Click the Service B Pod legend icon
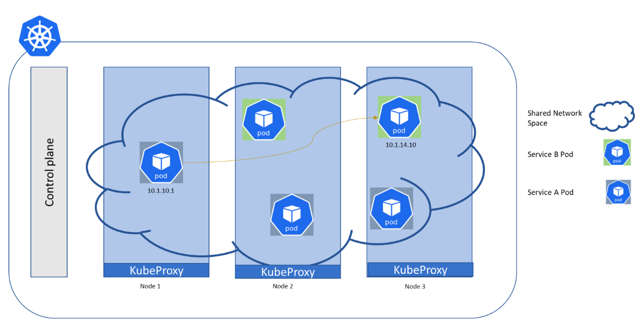The width and height of the screenshot is (644, 327). pyautogui.click(x=617, y=152)
